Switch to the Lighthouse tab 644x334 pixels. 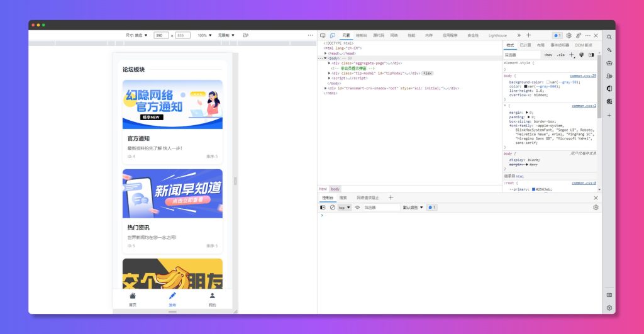497,35
